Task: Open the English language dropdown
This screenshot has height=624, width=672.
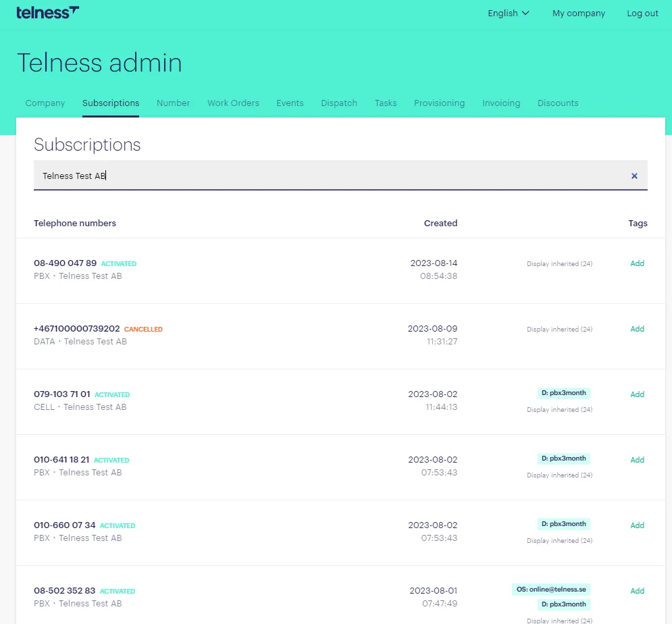Action: point(509,14)
